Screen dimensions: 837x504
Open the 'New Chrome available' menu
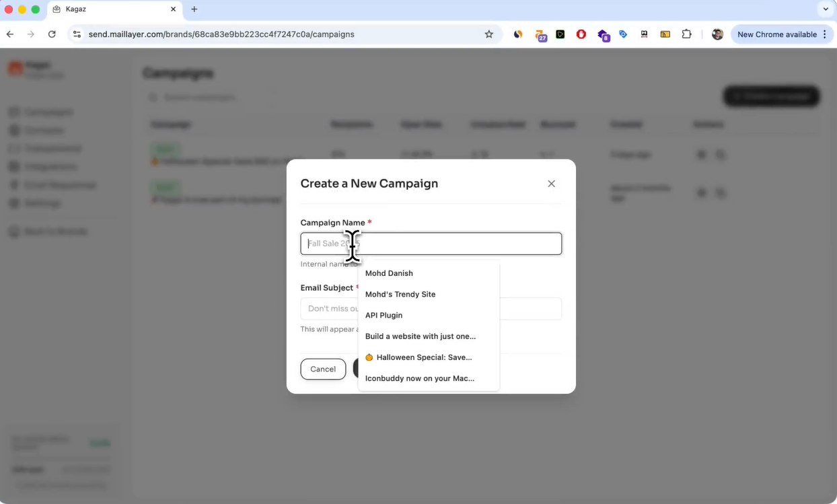click(777, 34)
